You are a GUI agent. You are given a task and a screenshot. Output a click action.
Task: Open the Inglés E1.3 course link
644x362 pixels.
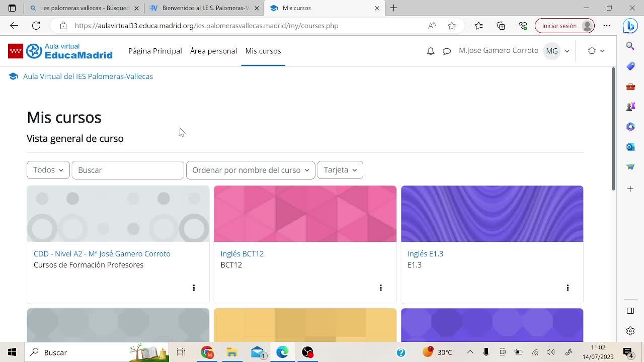(x=425, y=254)
